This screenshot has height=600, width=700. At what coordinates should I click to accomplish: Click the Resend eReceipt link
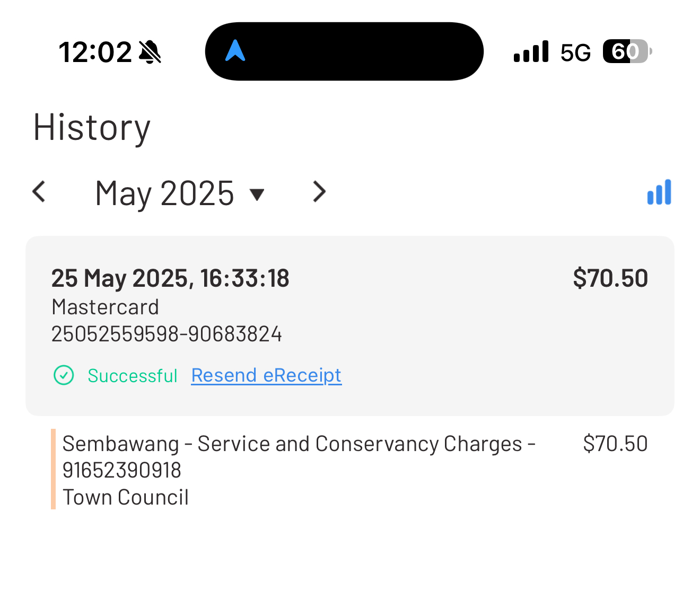[x=266, y=375]
